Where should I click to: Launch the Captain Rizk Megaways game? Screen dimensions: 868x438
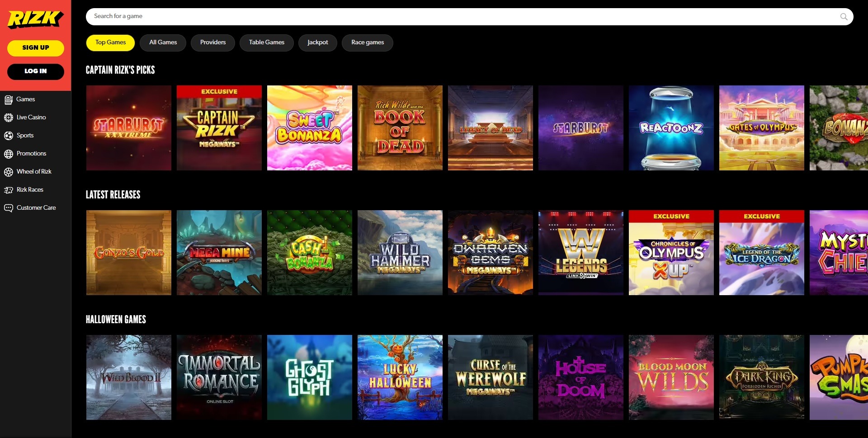(x=219, y=128)
